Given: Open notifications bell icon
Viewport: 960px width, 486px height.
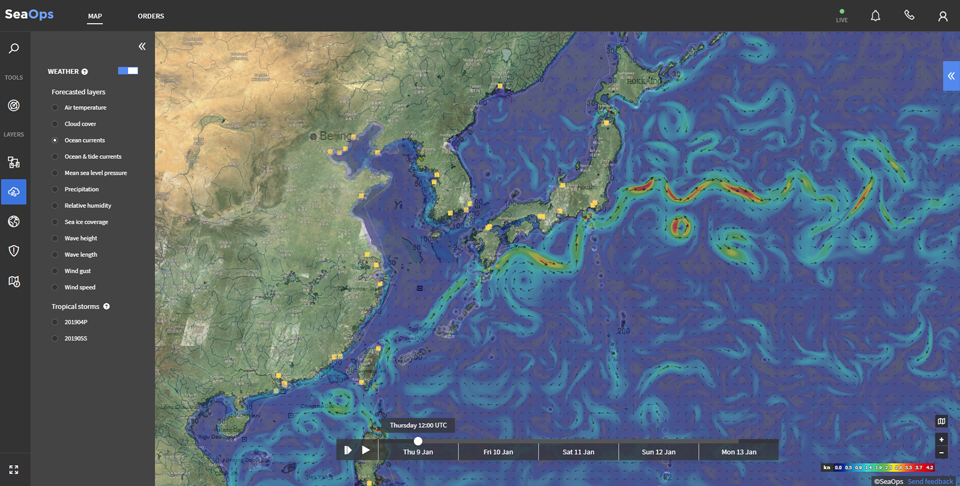Looking at the screenshot, I should [x=876, y=16].
